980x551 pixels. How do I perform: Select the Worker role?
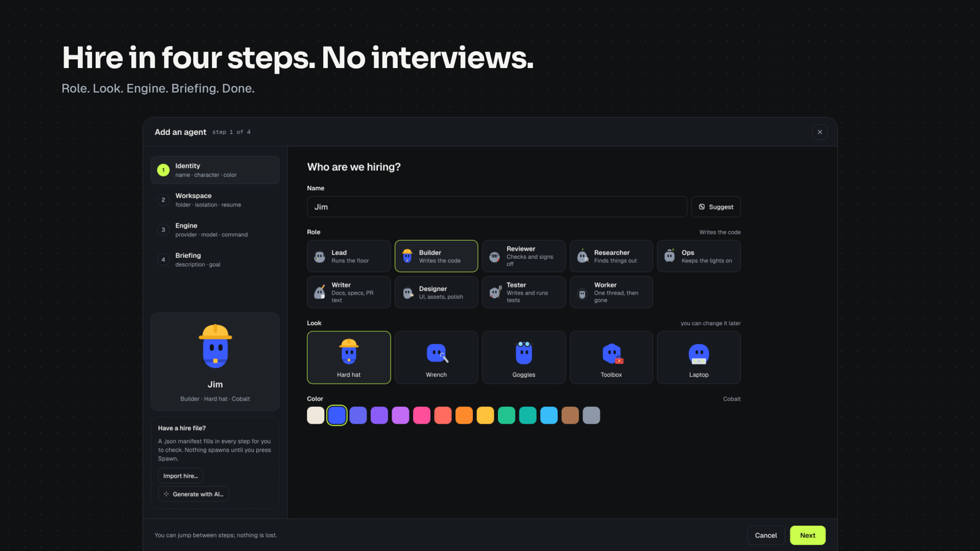click(x=611, y=292)
